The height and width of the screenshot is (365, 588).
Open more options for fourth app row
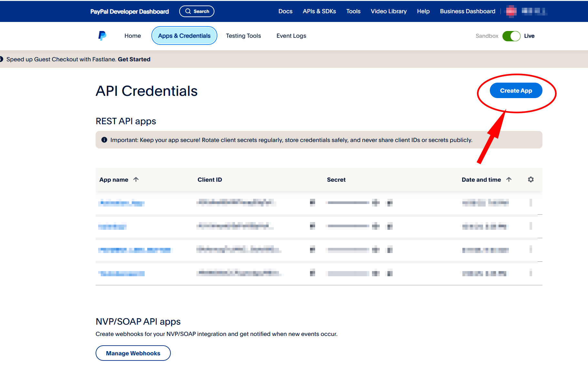click(x=531, y=273)
